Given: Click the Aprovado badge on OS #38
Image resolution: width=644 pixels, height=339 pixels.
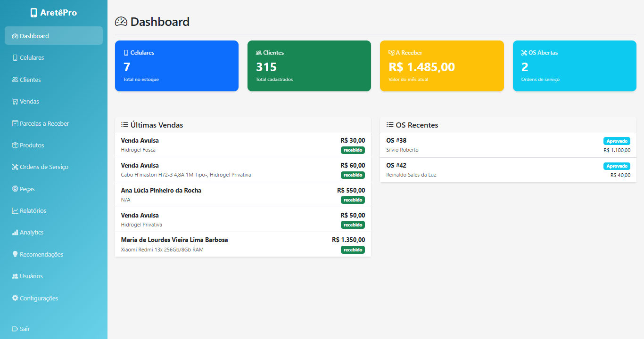Looking at the screenshot, I should pos(617,141).
